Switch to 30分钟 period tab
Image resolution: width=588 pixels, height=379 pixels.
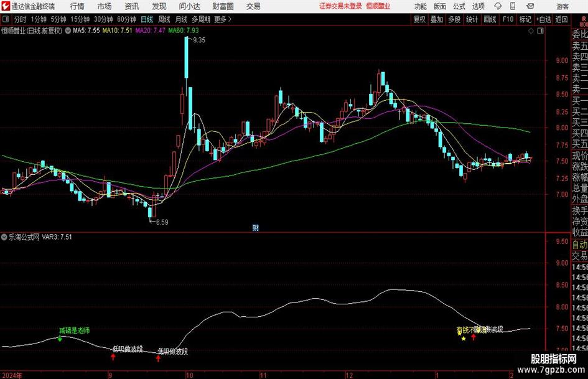[103, 19]
